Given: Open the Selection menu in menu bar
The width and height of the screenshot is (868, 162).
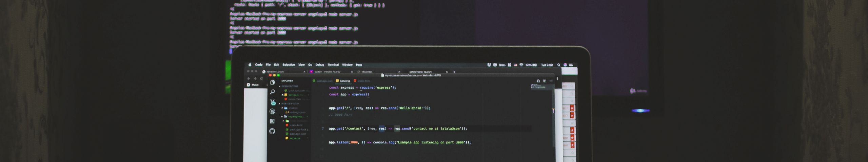Looking at the screenshot, I should (x=289, y=65).
